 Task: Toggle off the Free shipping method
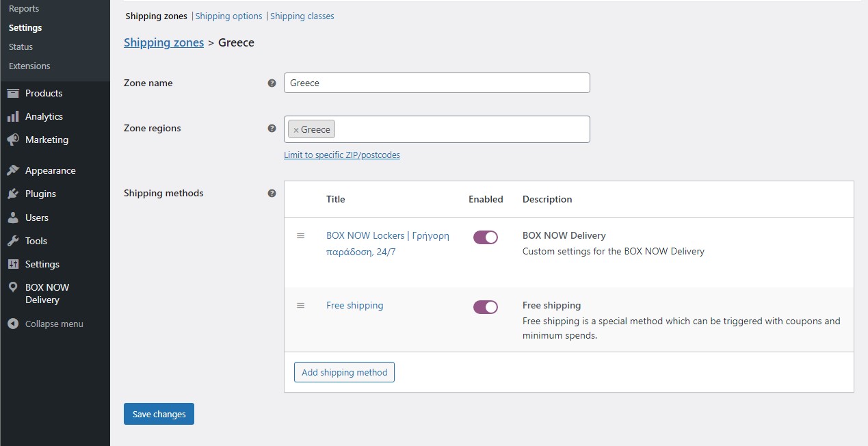click(485, 307)
